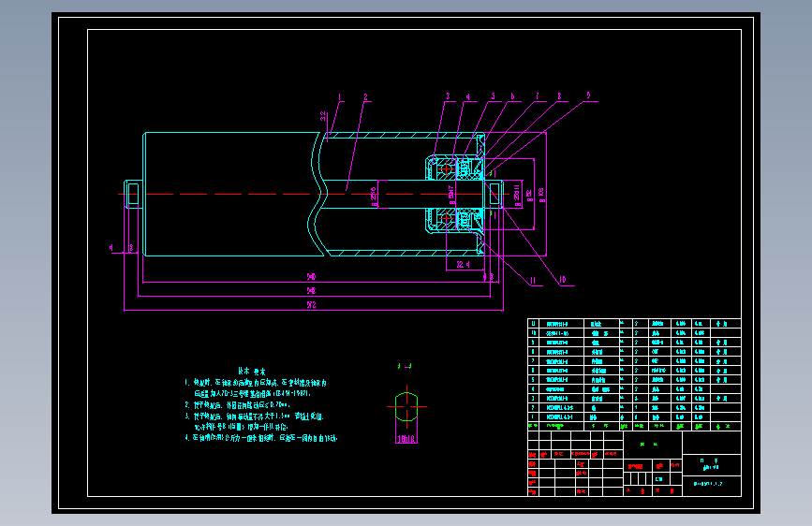Viewport: 812px width, 526px height.
Task: Select the 572 overall length dimension
Action: (x=311, y=305)
